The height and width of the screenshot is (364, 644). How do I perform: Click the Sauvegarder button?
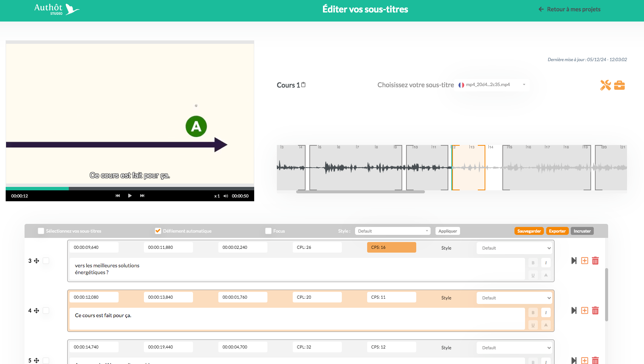(529, 231)
